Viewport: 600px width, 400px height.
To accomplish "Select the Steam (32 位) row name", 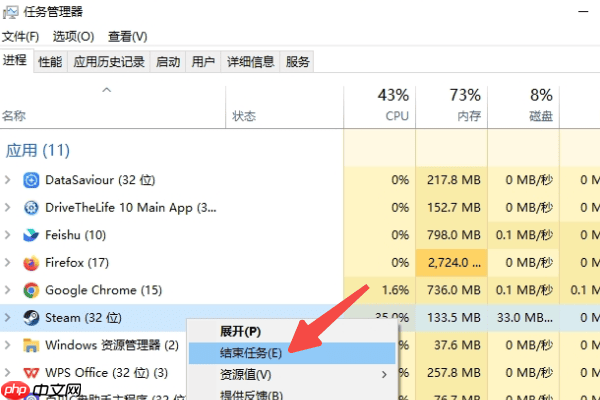I will [83, 318].
